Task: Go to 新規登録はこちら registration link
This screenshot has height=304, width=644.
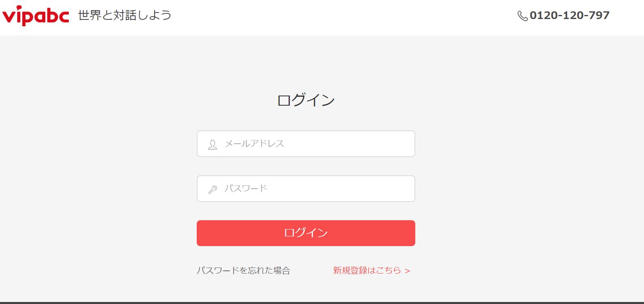Action: (x=367, y=270)
